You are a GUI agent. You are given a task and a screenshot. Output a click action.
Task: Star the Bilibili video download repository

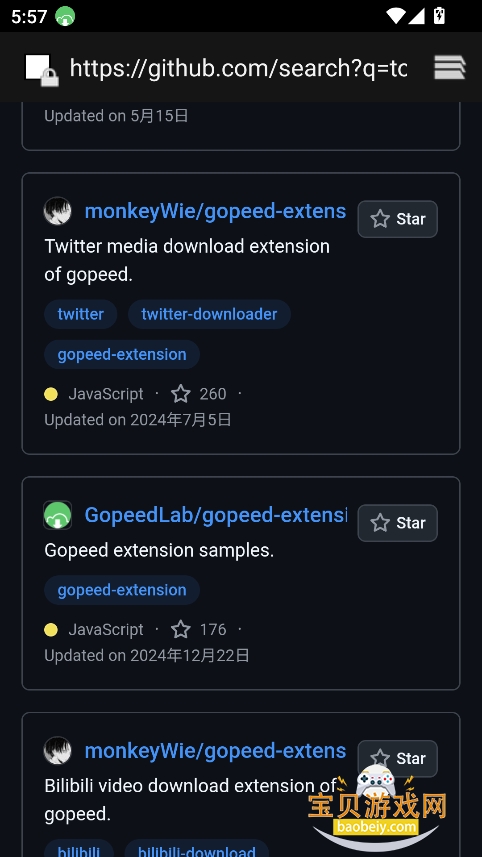pos(397,759)
